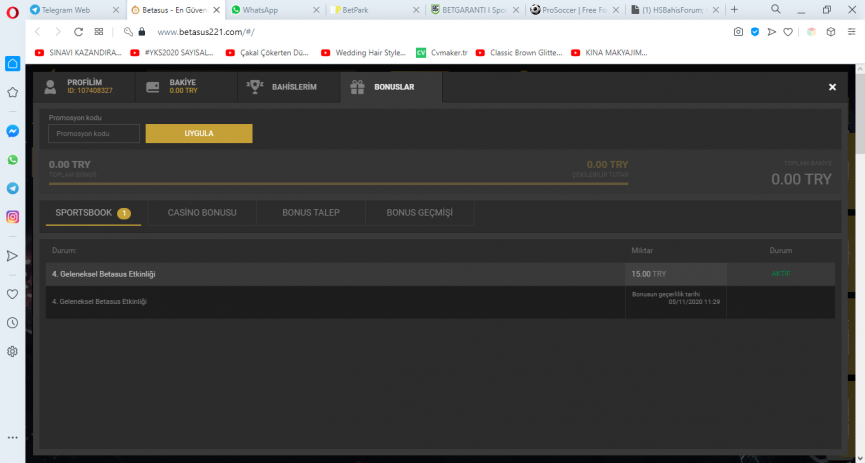The height and width of the screenshot is (463, 865).
Task: Click the heart bookmark icon in address bar
Action: [788, 32]
